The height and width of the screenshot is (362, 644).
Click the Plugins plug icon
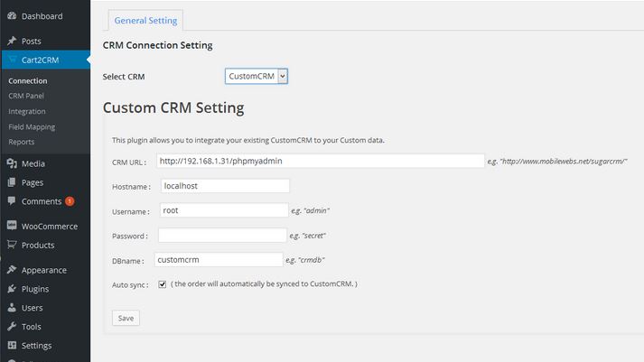(x=12, y=289)
